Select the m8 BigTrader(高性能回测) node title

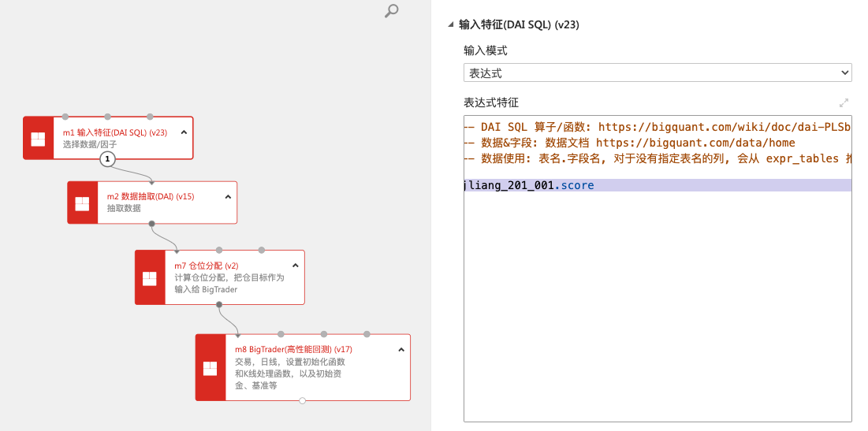293,349
